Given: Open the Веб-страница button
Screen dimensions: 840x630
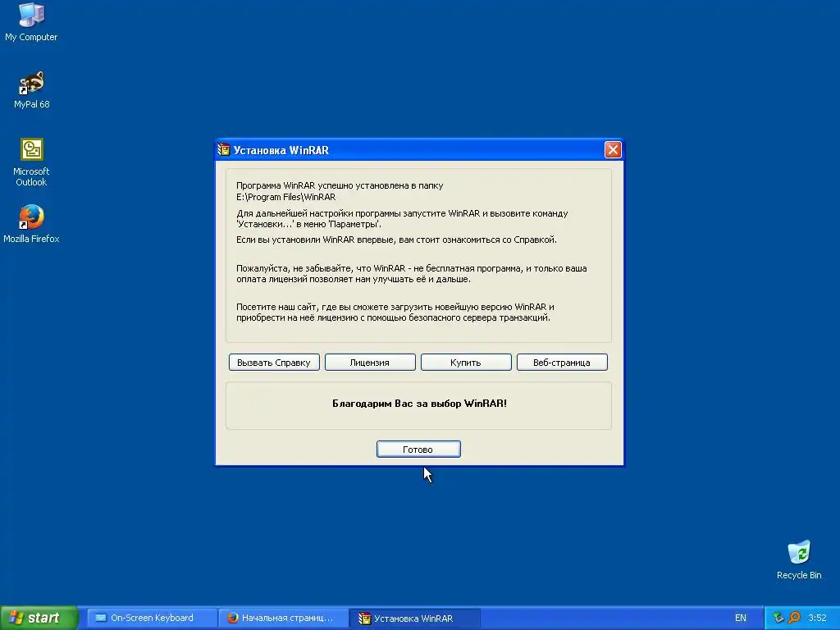Looking at the screenshot, I should pyautogui.click(x=561, y=362).
